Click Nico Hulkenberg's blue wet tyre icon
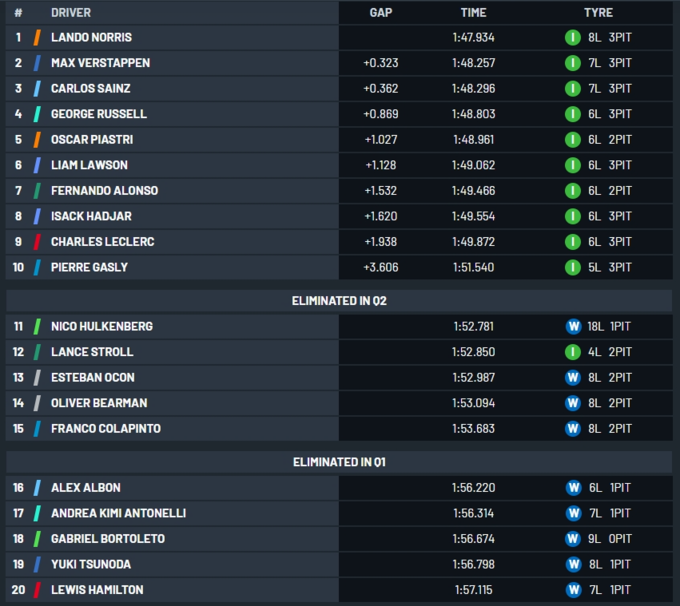This screenshot has width=680, height=606. [573, 326]
